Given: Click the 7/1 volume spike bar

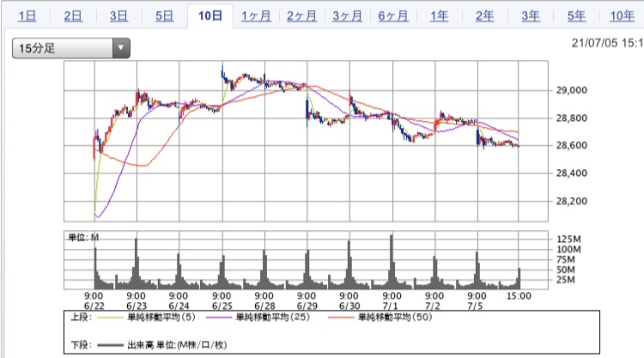Looking at the screenshot, I should (392, 262).
